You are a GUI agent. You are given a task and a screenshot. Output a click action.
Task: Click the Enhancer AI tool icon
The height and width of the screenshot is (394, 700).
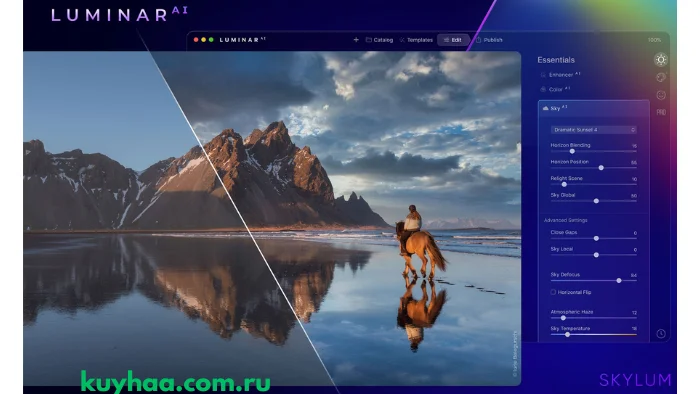(x=543, y=75)
